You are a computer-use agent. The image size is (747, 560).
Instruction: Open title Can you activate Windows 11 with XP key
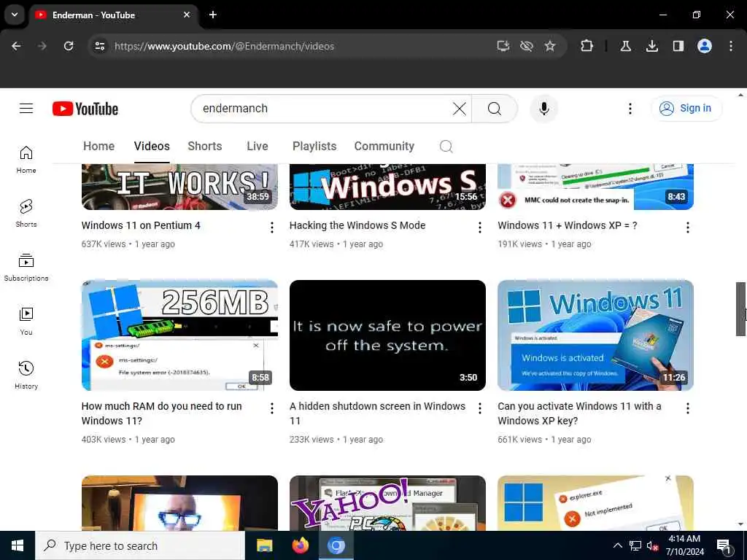tap(579, 413)
